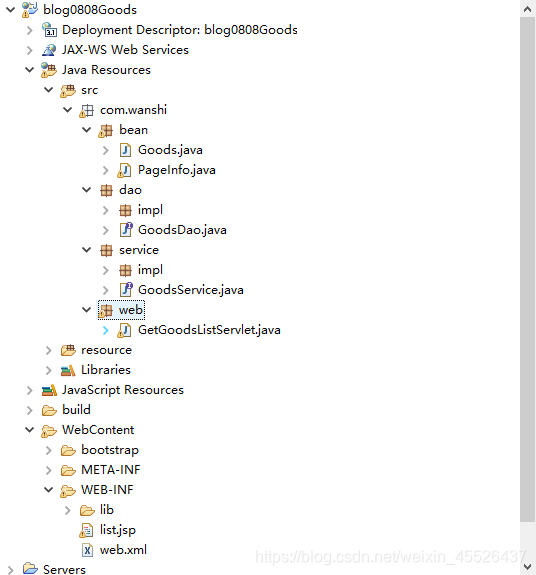Click the src source folder icon

pos(68,90)
